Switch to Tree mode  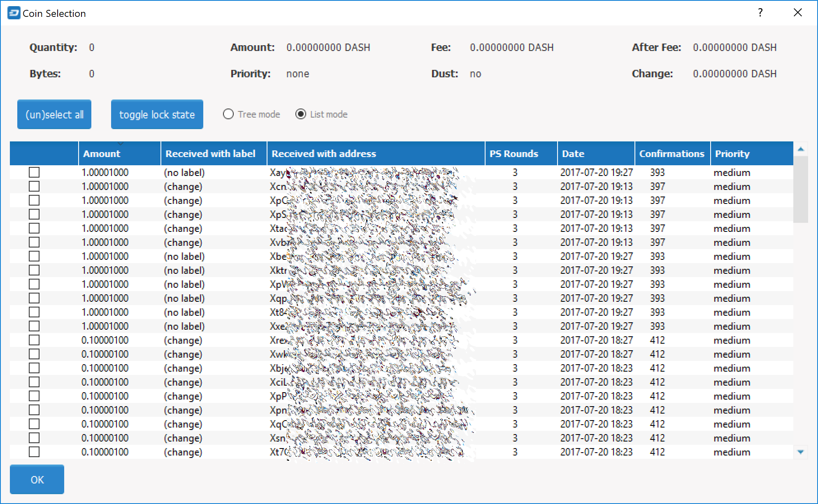[251, 114]
